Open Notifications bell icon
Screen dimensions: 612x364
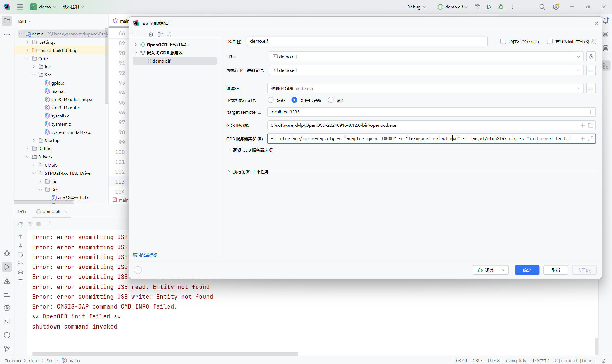[x=606, y=21]
